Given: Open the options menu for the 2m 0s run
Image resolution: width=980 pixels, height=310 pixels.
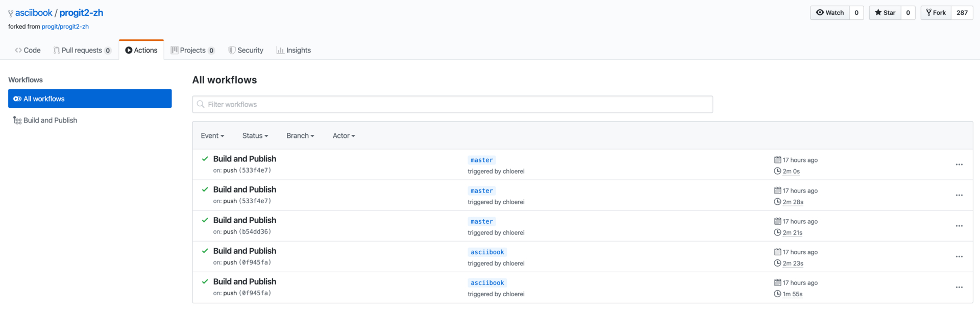Looking at the screenshot, I should click(959, 164).
